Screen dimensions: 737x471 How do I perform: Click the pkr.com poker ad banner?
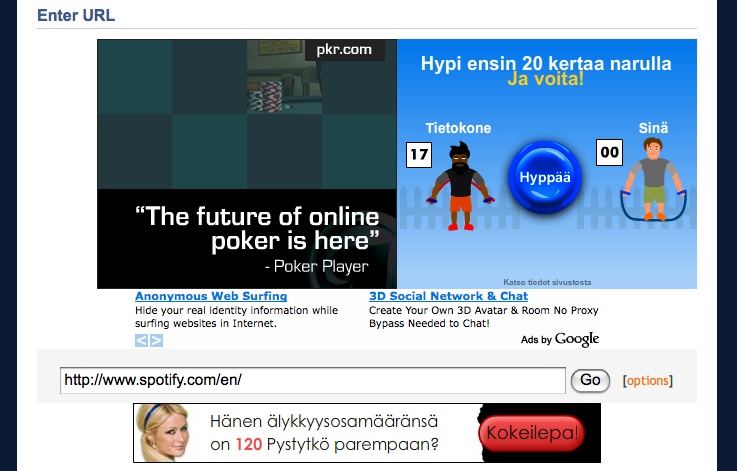click(x=247, y=164)
